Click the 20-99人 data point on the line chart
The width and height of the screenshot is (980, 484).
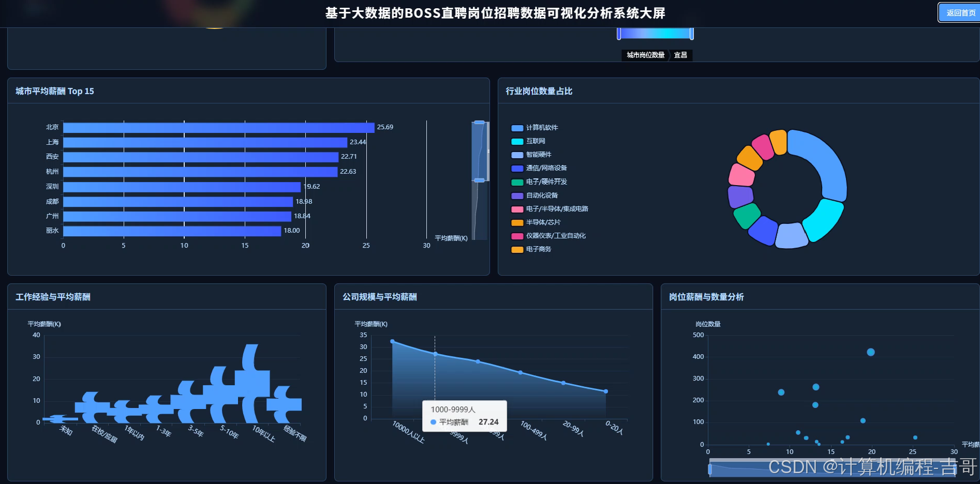click(x=563, y=383)
